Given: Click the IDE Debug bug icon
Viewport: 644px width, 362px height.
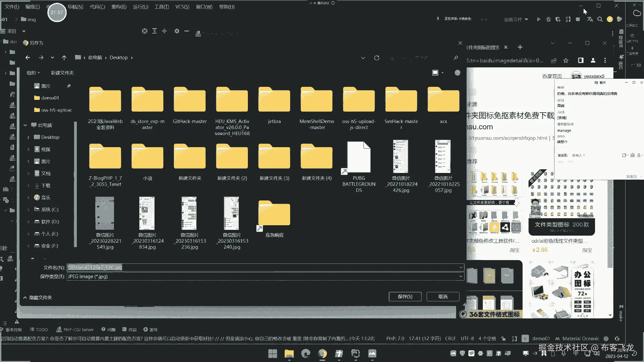Looking at the screenshot, I should [548, 19].
